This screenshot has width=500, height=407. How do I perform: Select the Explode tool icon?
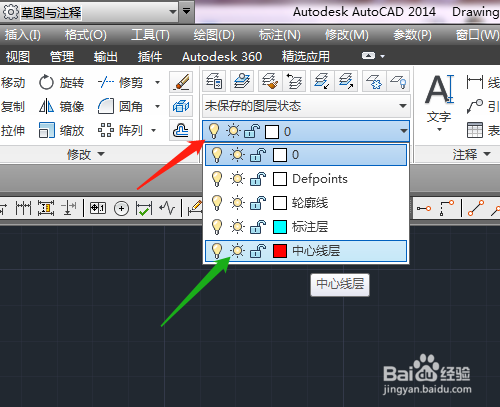(x=181, y=106)
